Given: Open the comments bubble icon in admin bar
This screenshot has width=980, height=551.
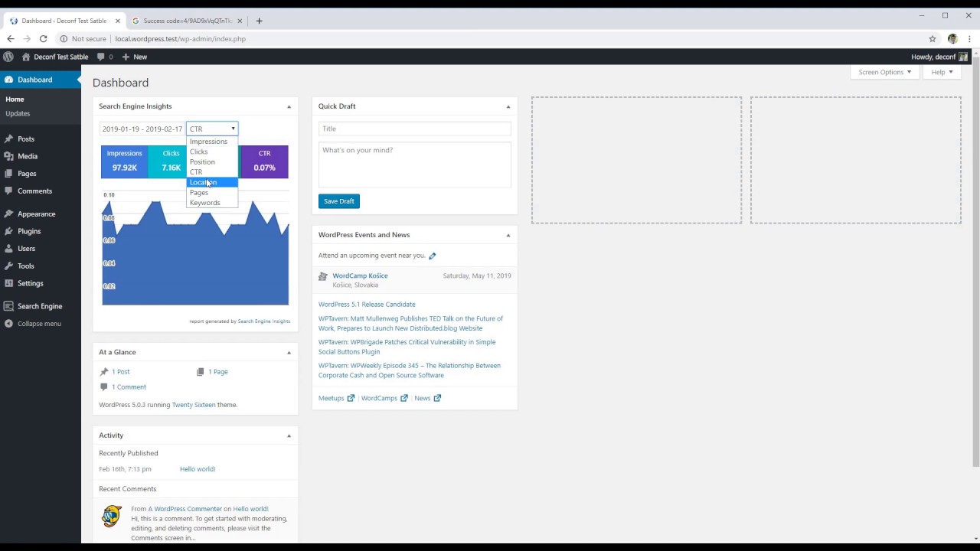Looking at the screenshot, I should tap(100, 57).
